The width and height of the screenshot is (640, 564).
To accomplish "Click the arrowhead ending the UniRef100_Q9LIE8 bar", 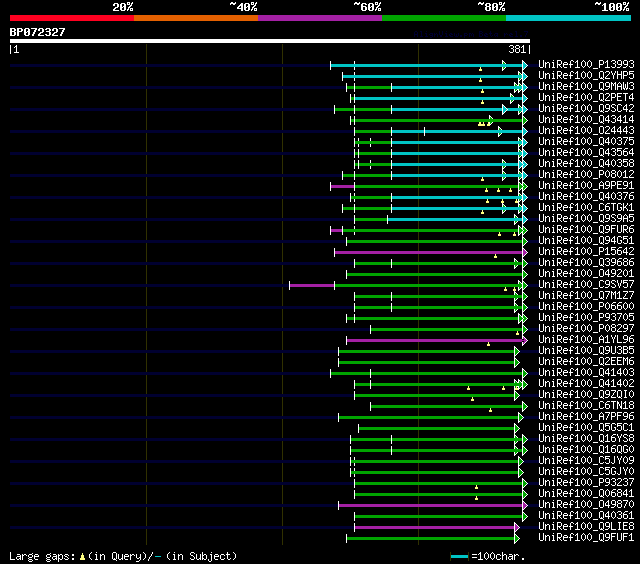I will [522, 527].
